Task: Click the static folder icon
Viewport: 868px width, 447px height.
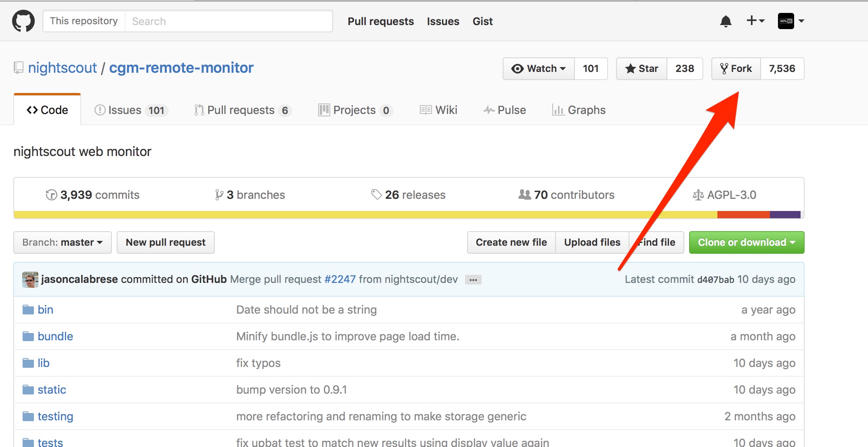Action: click(28, 390)
